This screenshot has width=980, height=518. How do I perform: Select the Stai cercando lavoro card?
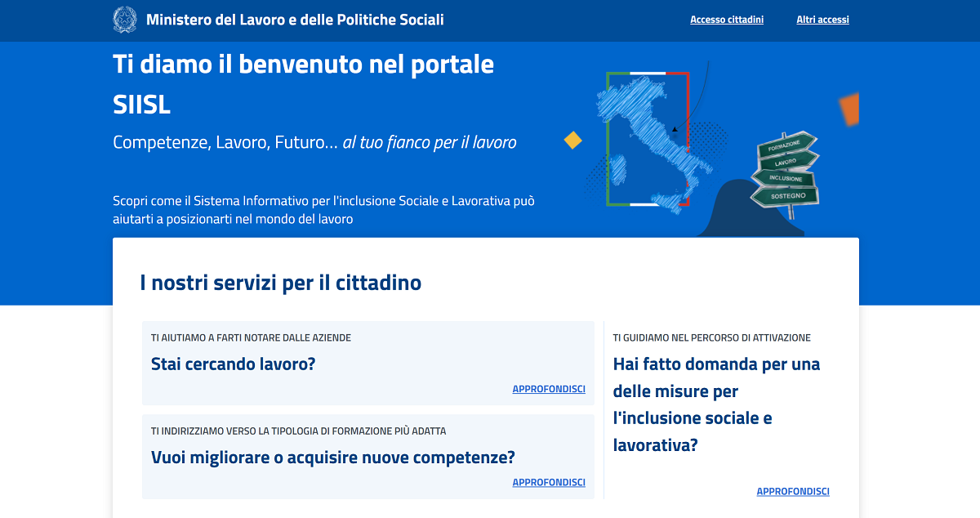click(367, 363)
